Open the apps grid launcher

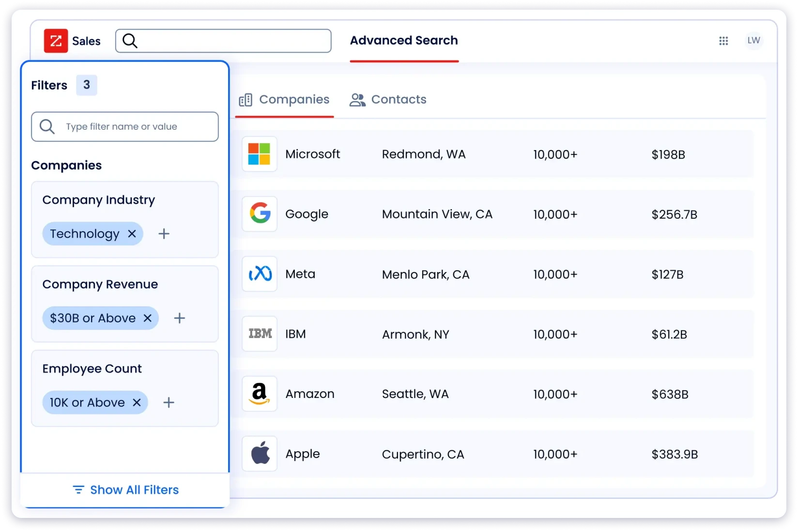[723, 41]
